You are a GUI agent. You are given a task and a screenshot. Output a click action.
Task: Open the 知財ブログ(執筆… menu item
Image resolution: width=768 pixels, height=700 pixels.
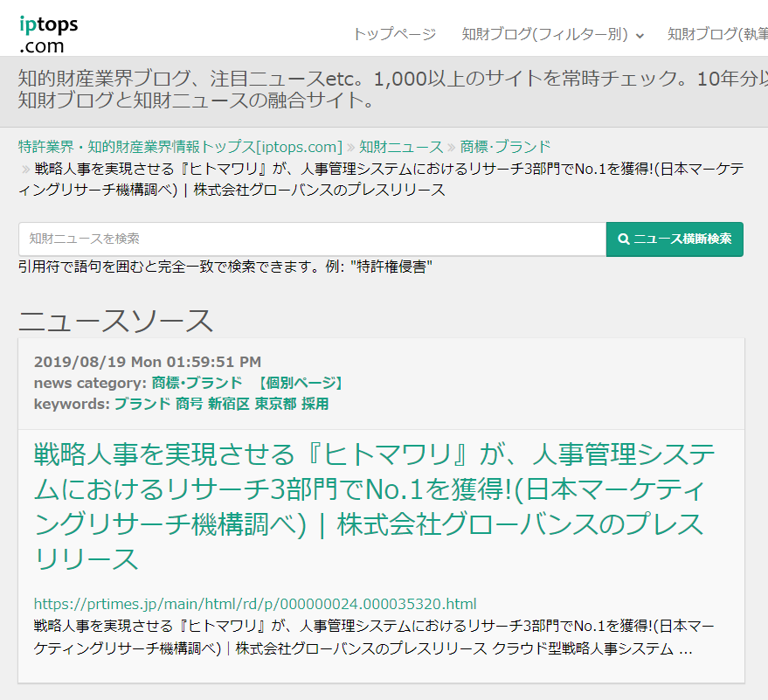coord(717,34)
